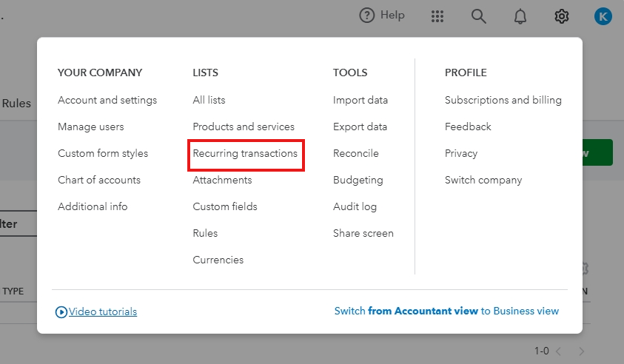Screen dimensions: 624x364
Task: Go to next page arrow
Action: click(x=582, y=351)
